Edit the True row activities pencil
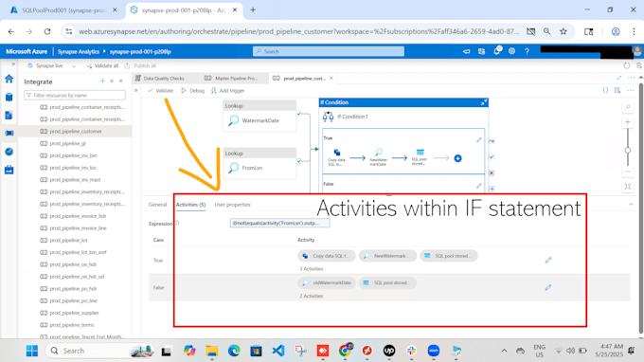The height and width of the screenshot is (362, 644). (x=548, y=260)
